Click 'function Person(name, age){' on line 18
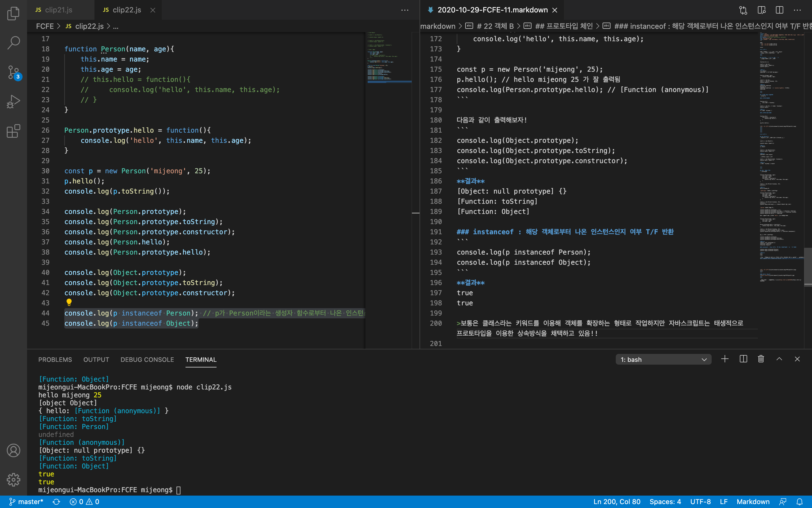Image resolution: width=812 pixels, height=508 pixels. click(119, 49)
